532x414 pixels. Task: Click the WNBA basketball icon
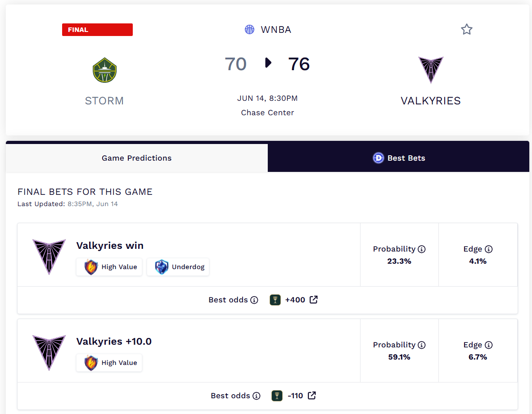coord(250,30)
